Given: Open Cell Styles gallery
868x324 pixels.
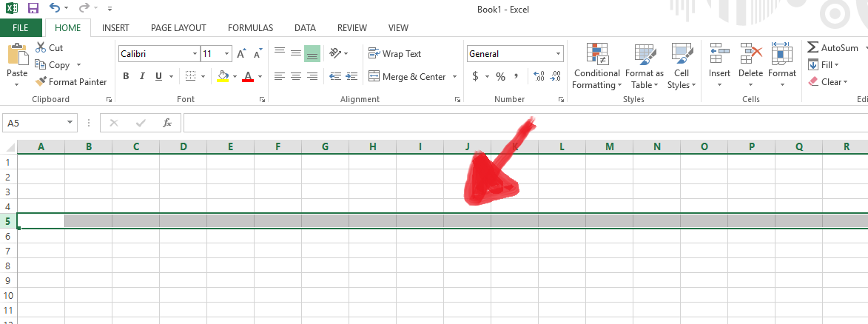Looking at the screenshot, I should [x=682, y=66].
